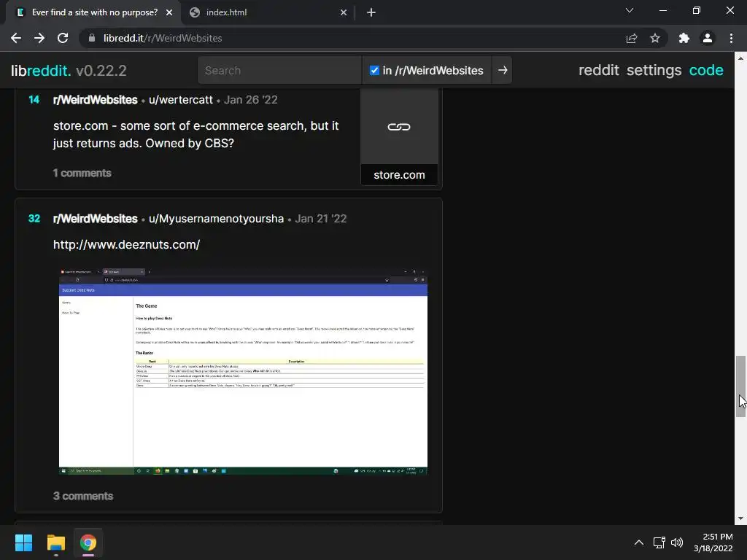Click the scrollbar up arrow
This screenshot has height=560, width=747.
tap(740, 58)
